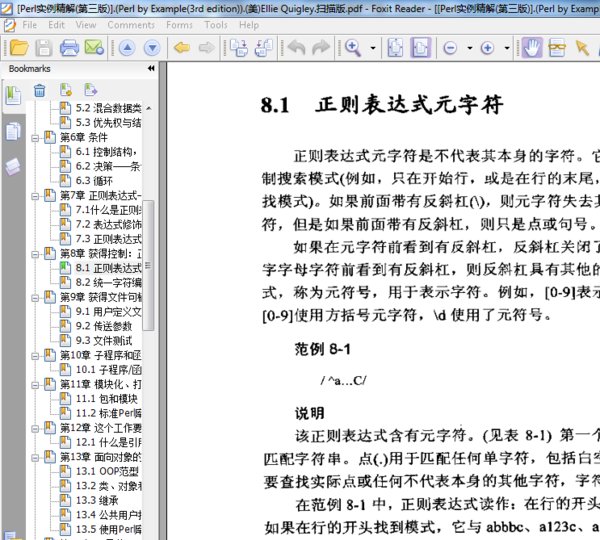Go forward to next view (gray arrow)
The image size is (600, 540).
pos(207,48)
